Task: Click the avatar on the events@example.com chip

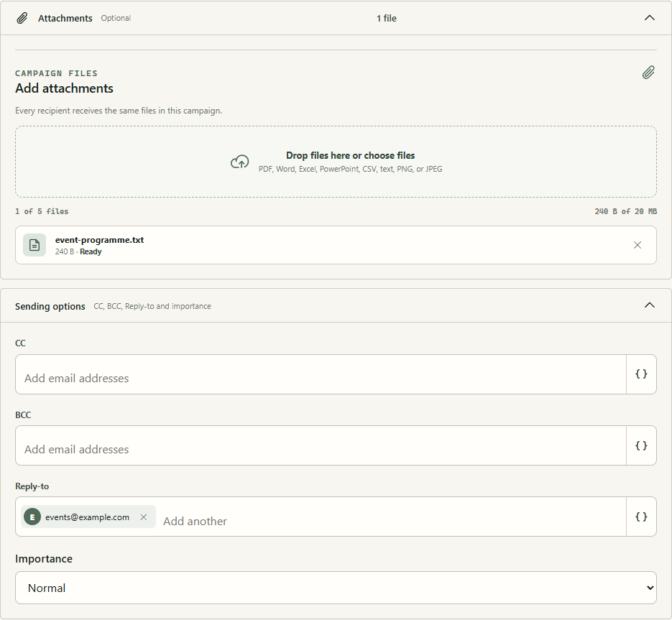Action: pos(32,517)
